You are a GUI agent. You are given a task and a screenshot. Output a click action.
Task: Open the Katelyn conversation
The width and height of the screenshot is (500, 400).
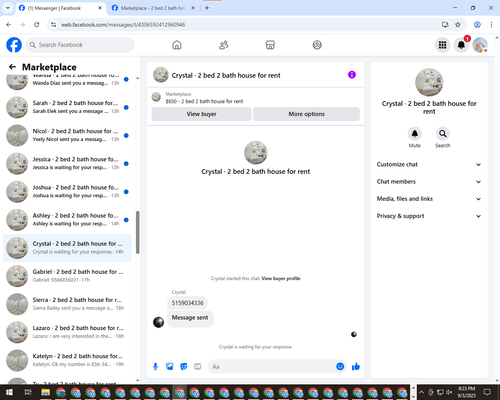68,360
